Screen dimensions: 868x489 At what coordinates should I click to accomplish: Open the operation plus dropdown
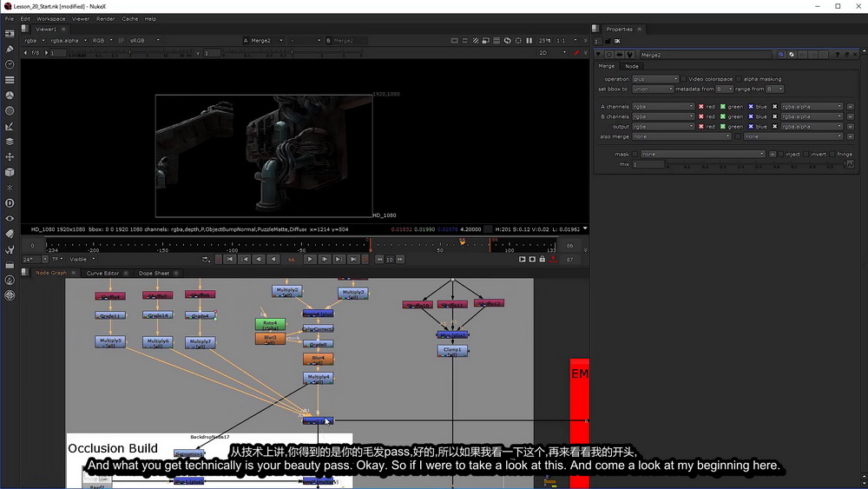coord(655,79)
